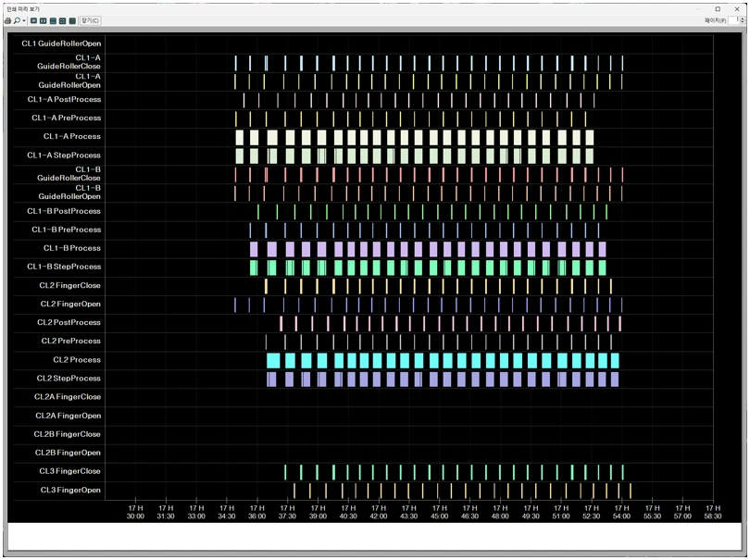Click the "CL1-B PreProcess" row label
The width and height of the screenshot is (750, 560).
pos(67,230)
